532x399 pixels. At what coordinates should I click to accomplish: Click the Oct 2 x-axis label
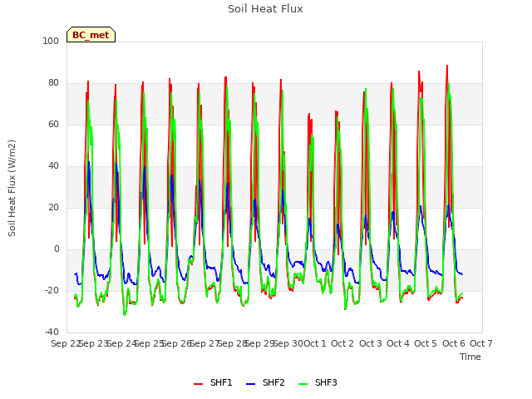(x=342, y=343)
